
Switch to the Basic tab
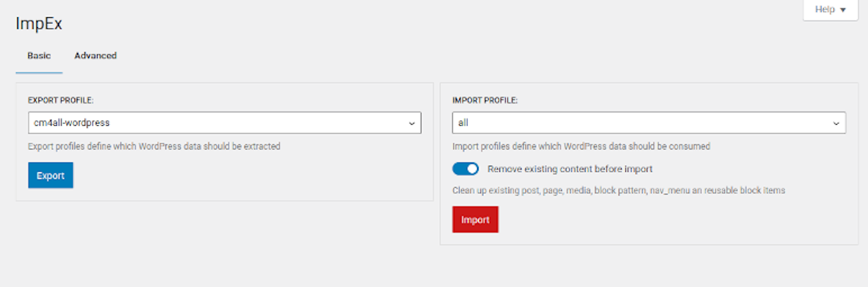(39, 56)
